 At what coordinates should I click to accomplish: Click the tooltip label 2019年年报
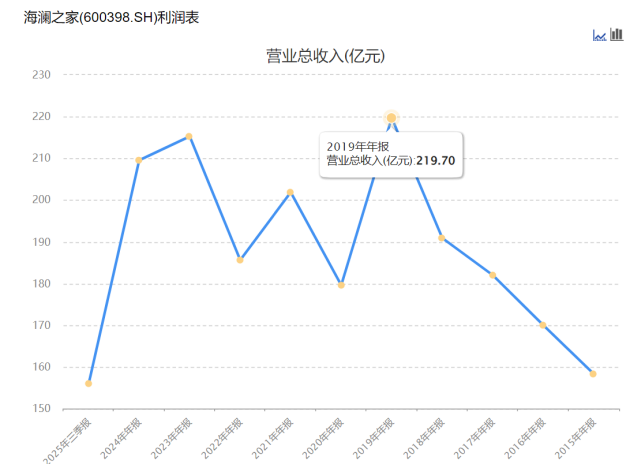click(358, 147)
